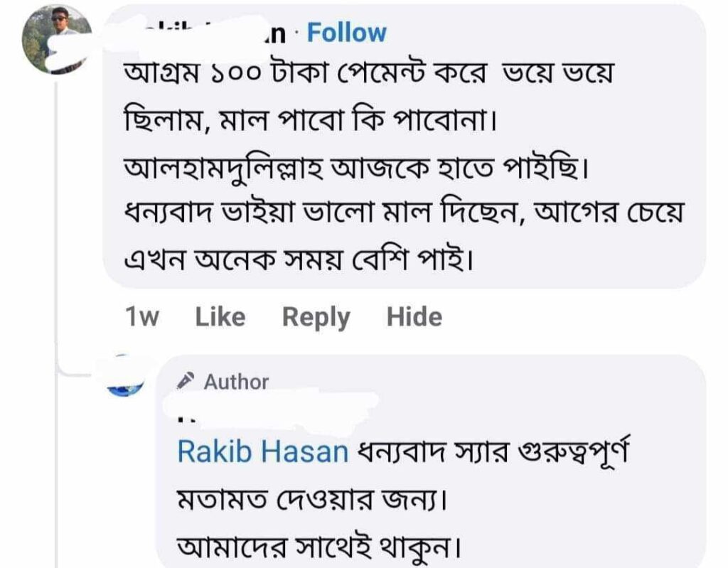Follow the top commenter
The height and width of the screenshot is (568, 728).
(x=346, y=33)
